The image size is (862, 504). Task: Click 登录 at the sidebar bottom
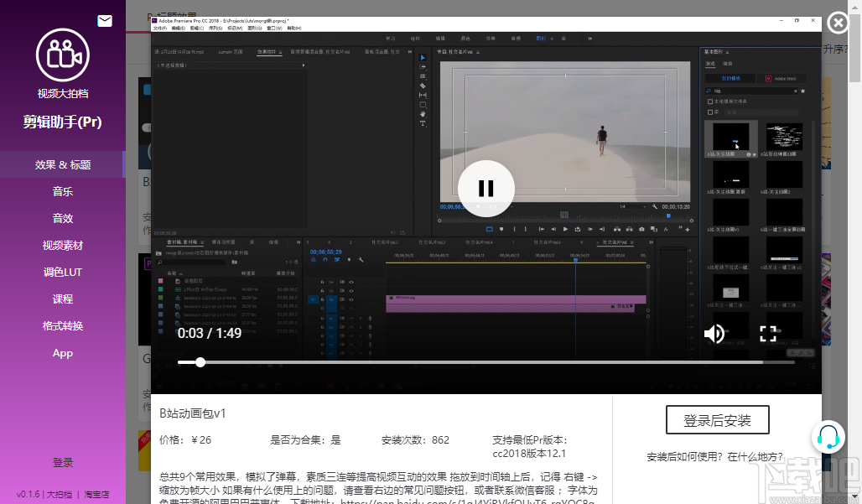pos(63,462)
